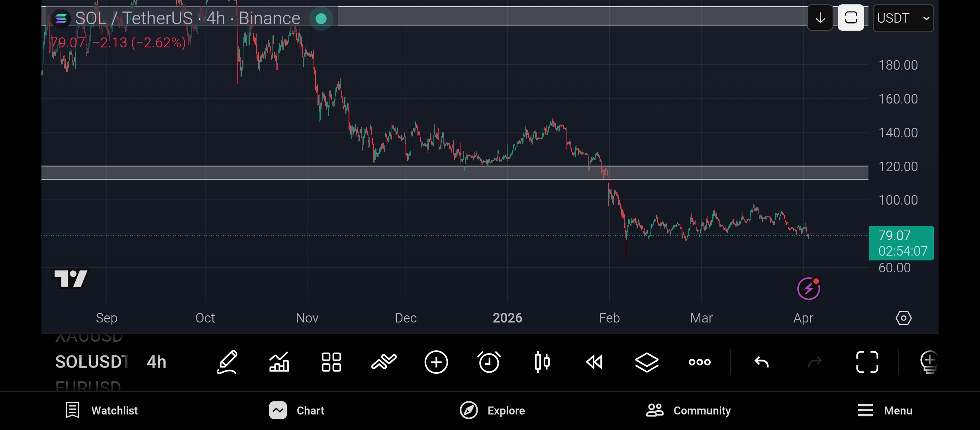Open the SOL / TetherUS symbol title
Viewport: 980px width, 430px height.
[188, 18]
